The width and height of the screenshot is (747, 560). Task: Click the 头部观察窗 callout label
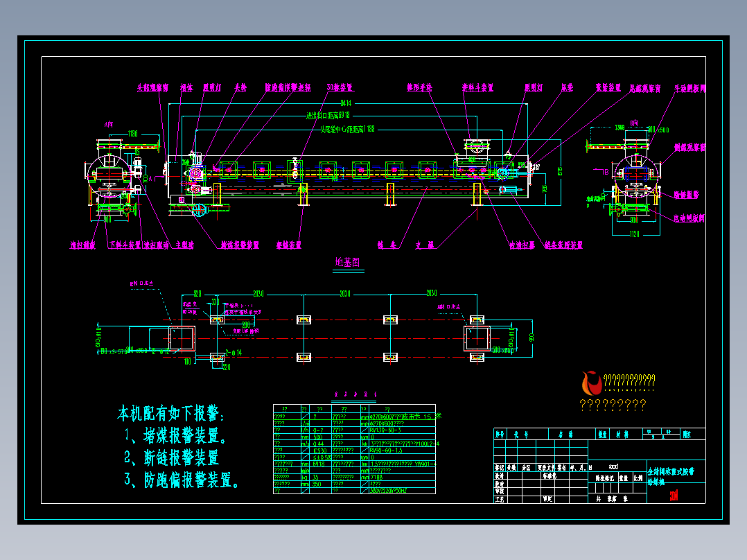153,88
